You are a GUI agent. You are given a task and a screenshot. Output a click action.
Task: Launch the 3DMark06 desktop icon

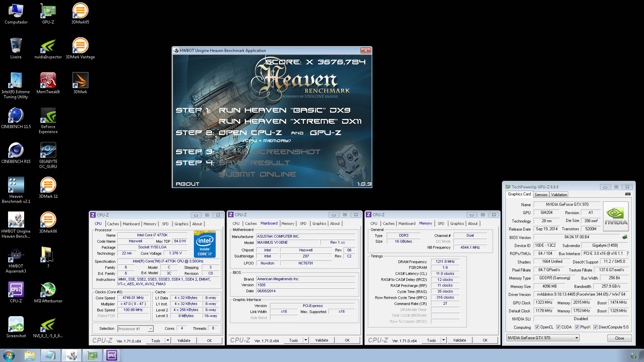coord(48,223)
